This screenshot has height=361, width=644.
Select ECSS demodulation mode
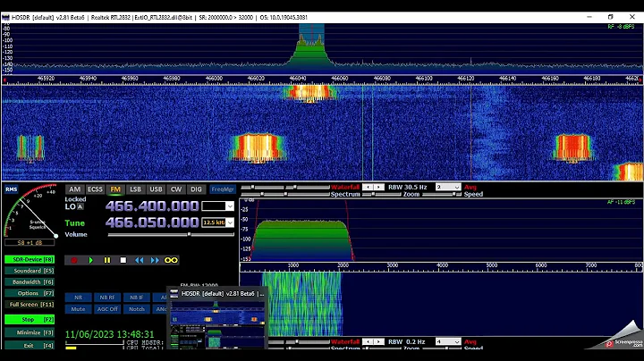coord(95,189)
